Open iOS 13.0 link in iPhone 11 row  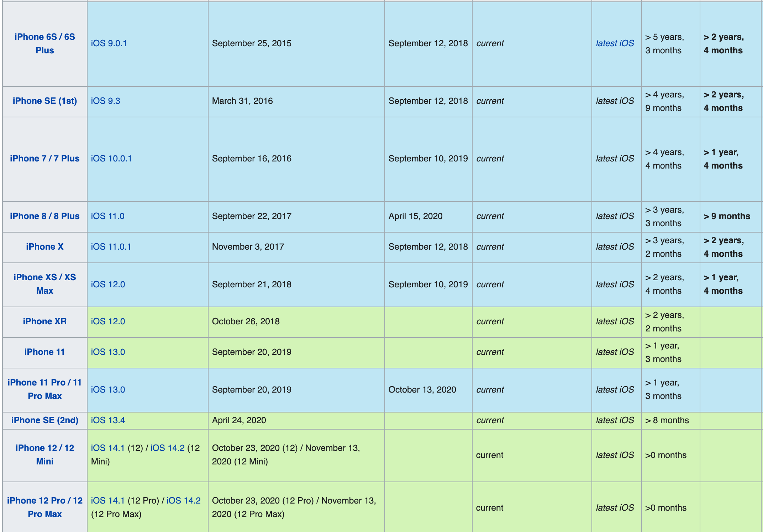coord(108,352)
